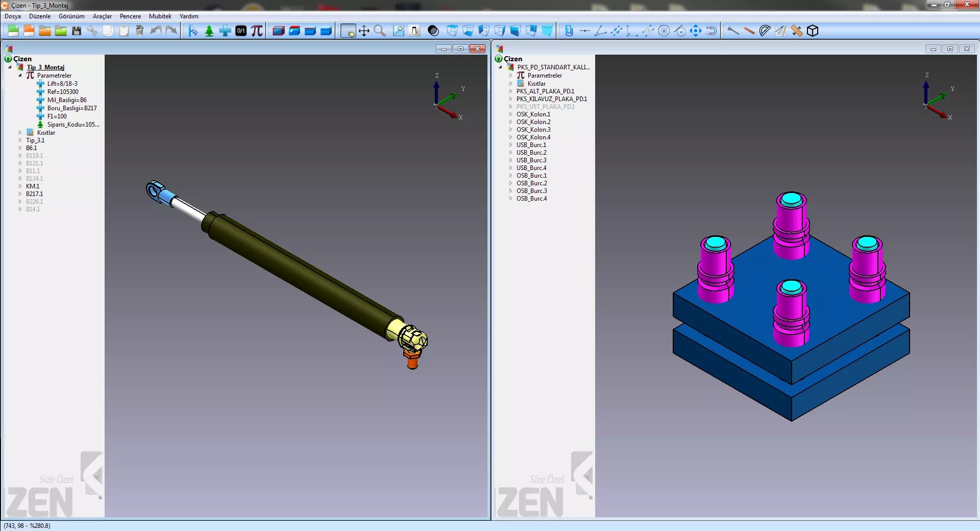Screen dimensions: 980x531
Task: Click the green tree icon in toolbar
Action: coord(209,31)
